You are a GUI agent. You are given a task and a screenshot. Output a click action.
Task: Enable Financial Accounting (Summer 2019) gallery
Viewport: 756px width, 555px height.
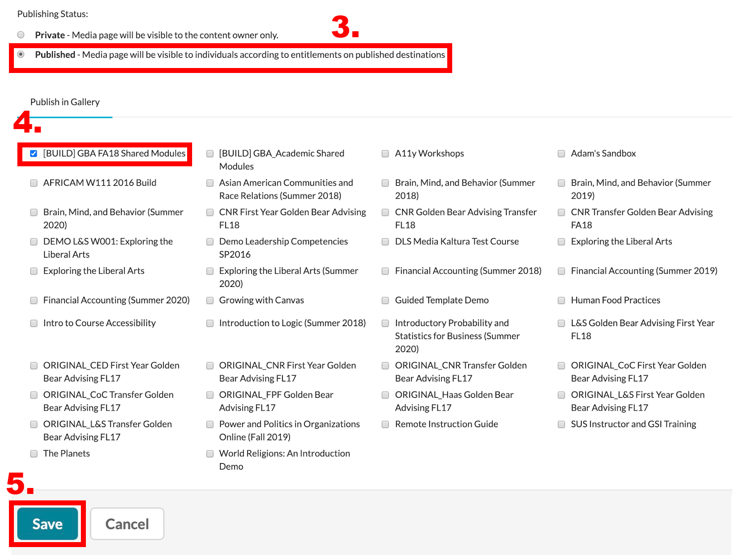pyautogui.click(x=561, y=271)
